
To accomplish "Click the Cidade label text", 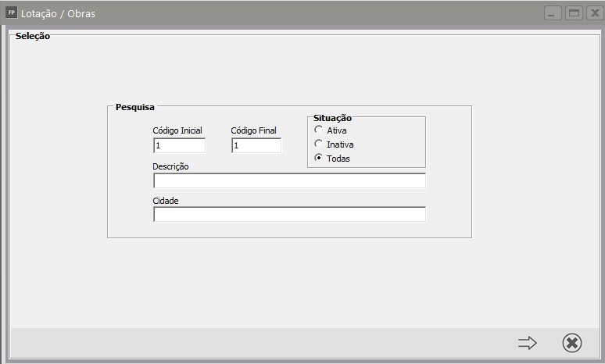I will click(x=166, y=201).
